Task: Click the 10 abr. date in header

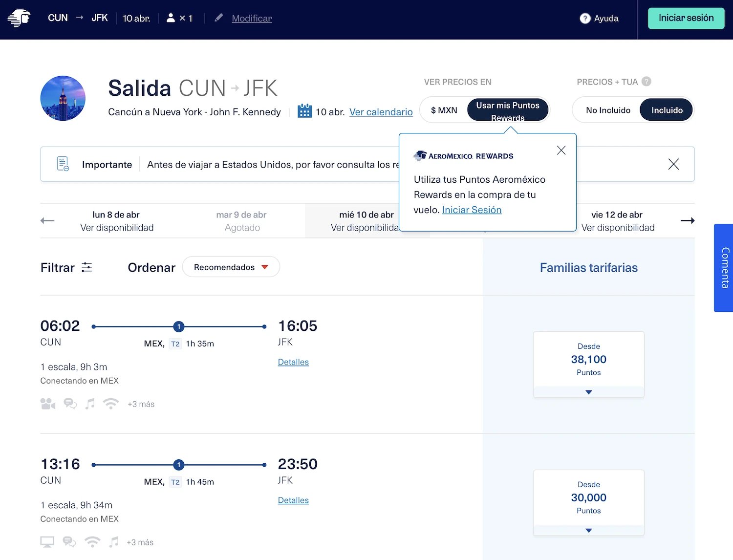Action: [x=136, y=18]
